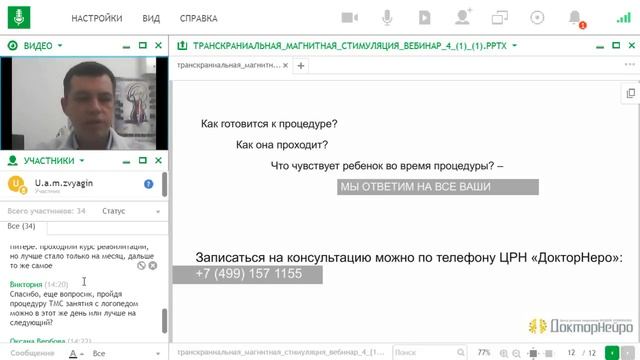Close the транскраниальная_магнитн... tab
This screenshot has height=360, width=640.
(x=285, y=65)
